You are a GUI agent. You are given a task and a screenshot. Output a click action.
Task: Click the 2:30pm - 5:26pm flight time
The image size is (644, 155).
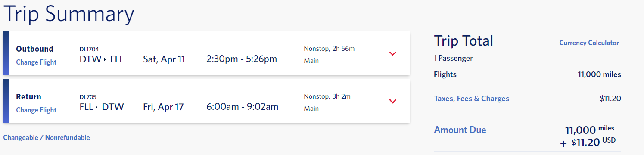tap(242, 59)
